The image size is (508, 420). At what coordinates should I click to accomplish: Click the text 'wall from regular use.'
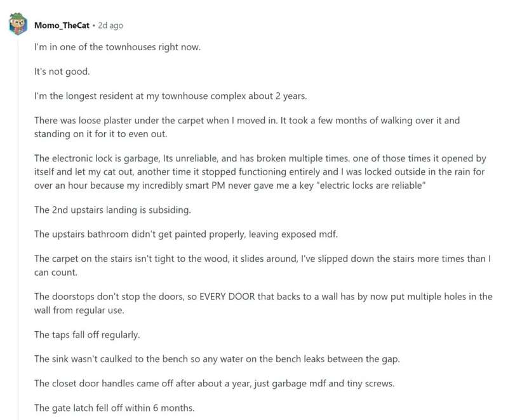click(79, 310)
